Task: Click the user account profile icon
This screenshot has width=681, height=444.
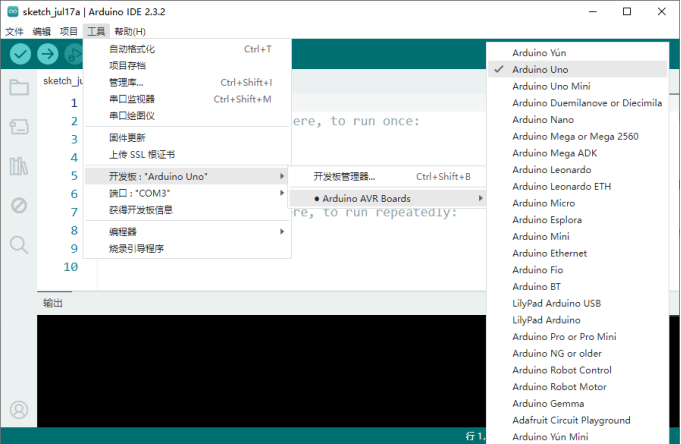Action: click(x=19, y=409)
